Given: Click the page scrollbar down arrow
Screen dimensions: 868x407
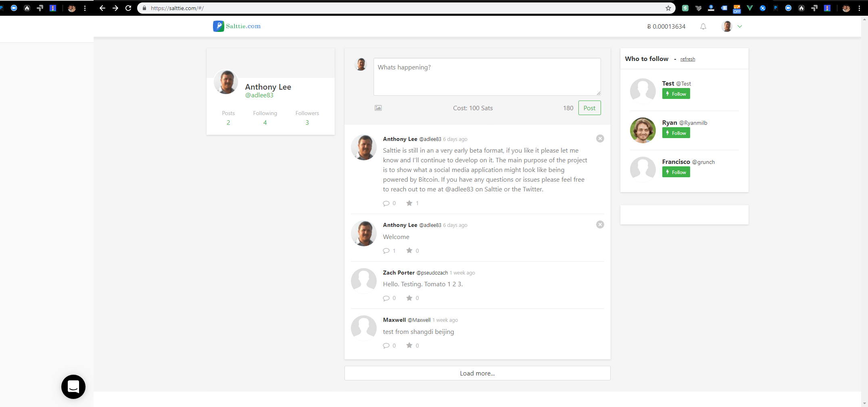Looking at the screenshot, I should point(864,403).
